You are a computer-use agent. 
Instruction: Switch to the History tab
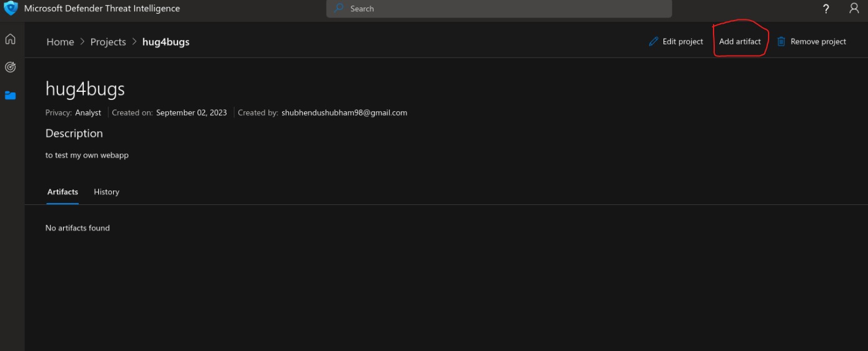coord(106,192)
